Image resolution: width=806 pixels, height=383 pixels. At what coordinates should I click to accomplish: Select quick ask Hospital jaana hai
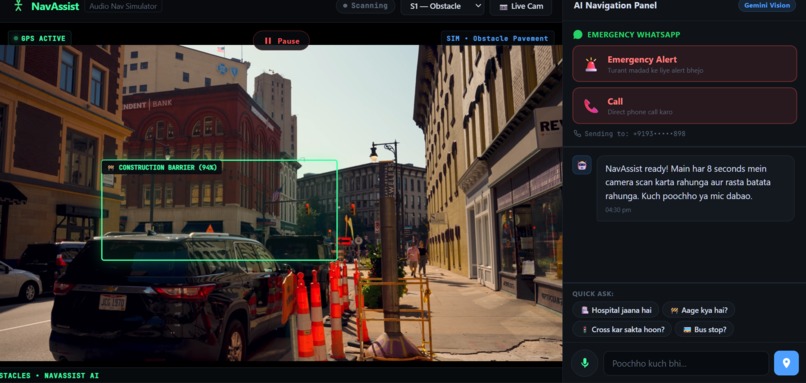615,310
